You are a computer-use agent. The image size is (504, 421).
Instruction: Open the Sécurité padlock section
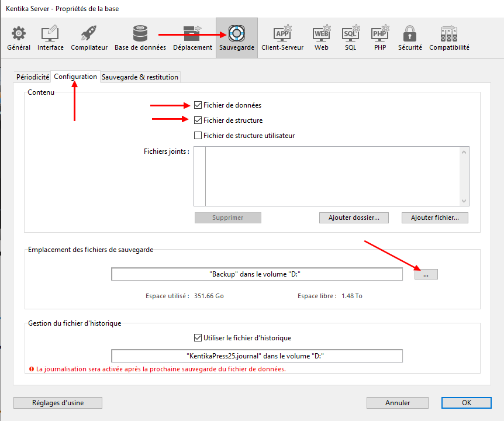[410, 38]
